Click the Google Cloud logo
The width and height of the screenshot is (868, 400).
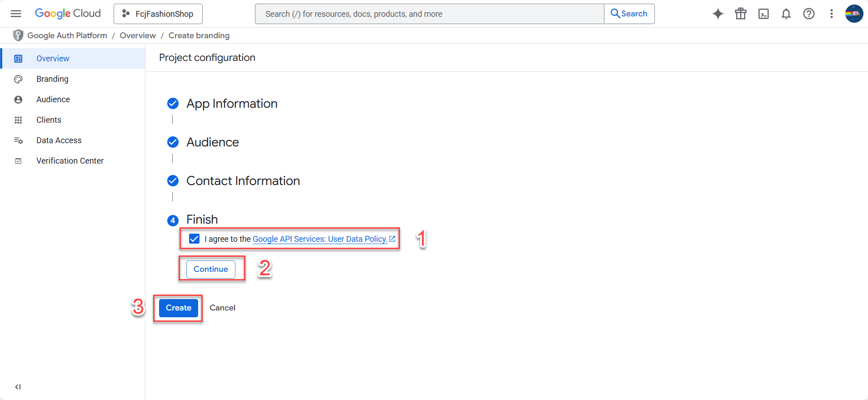point(68,14)
